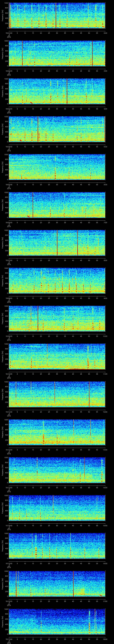This screenshot has height=644, width=114.
Task: Pick the spectrogram for minute 18:07:00
Action: 57,243
